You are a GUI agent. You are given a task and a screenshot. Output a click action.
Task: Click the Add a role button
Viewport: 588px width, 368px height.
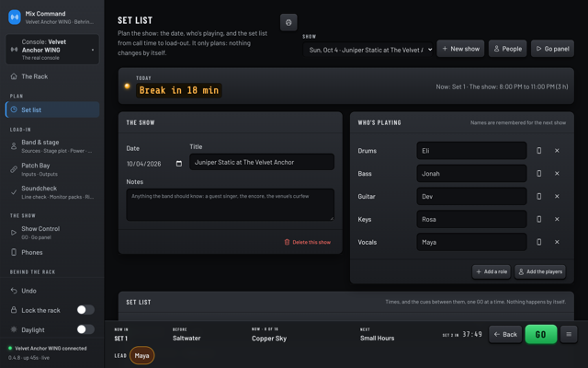click(x=492, y=271)
